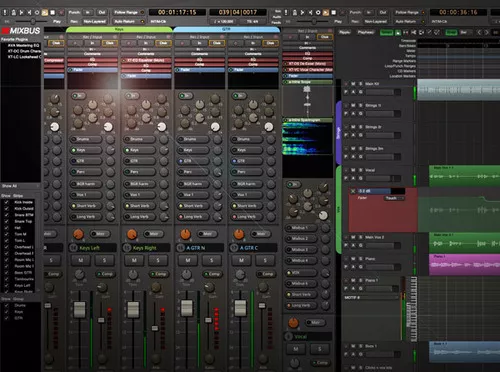Open the Touch automation mode dropdown
Image resolution: width=500 pixels, height=372 pixels.
click(x=393, y=198)
